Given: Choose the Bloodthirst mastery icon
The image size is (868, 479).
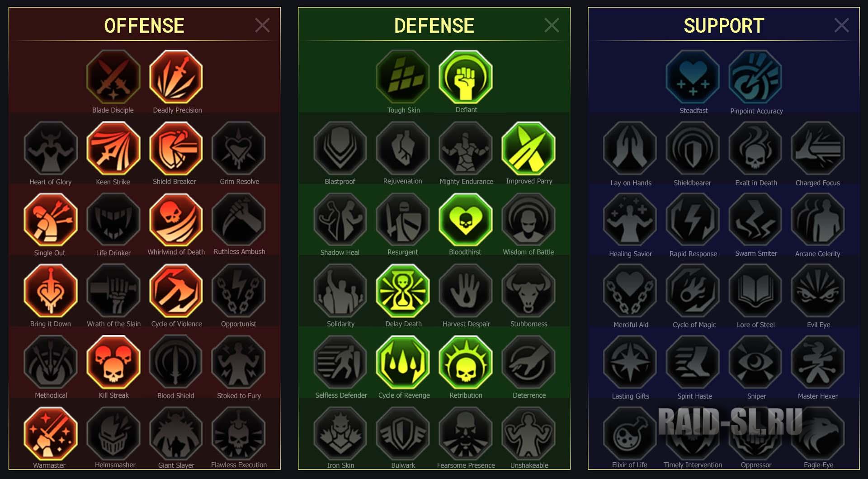Looking at the screenshot, I should pos(466,220).
